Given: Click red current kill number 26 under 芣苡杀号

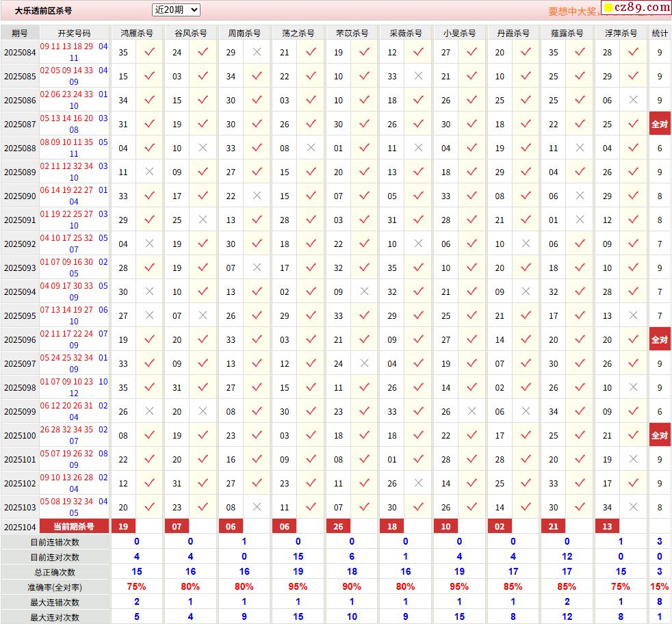Looking at the screenshot, I should (339, 526).
